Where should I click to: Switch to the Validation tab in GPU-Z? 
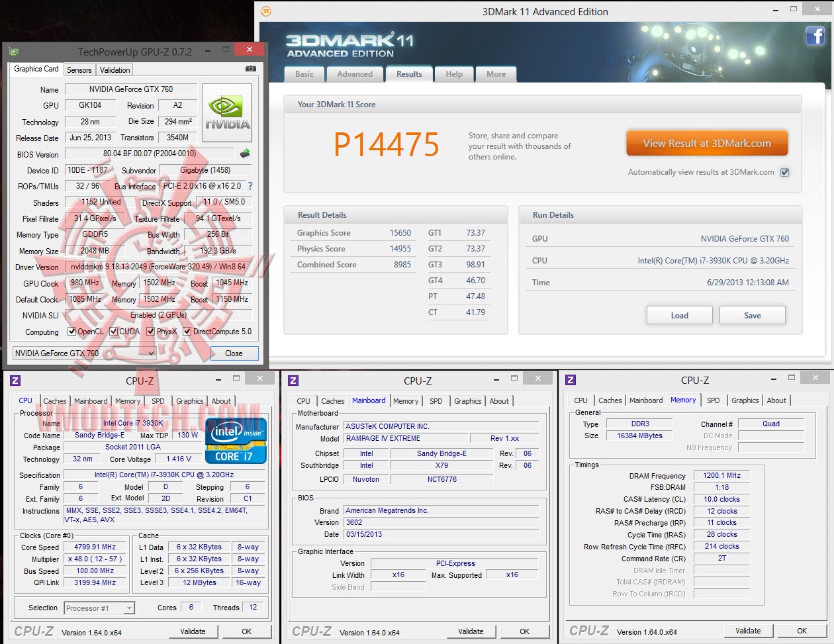pyautogui.click(x=115, y=70)
